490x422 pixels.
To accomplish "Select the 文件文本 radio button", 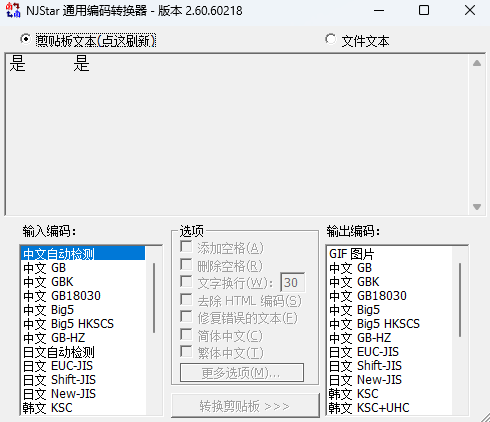I will (x=331, y=40).
